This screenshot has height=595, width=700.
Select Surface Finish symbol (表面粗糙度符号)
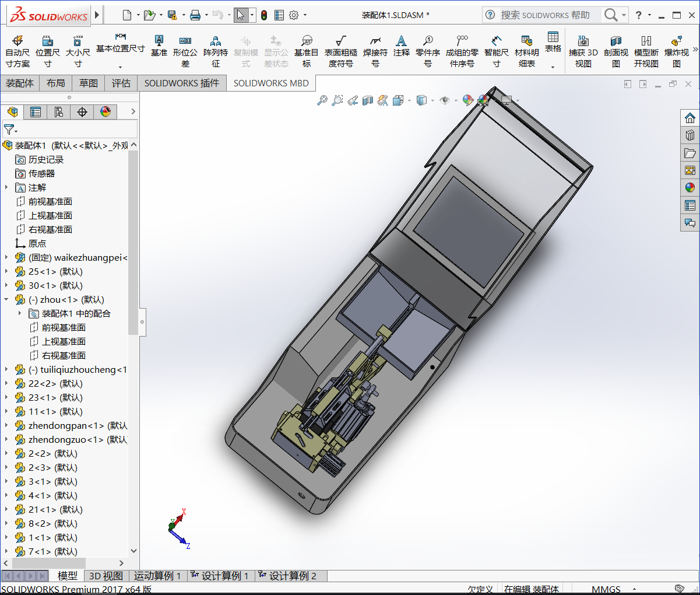click(341, 51)
